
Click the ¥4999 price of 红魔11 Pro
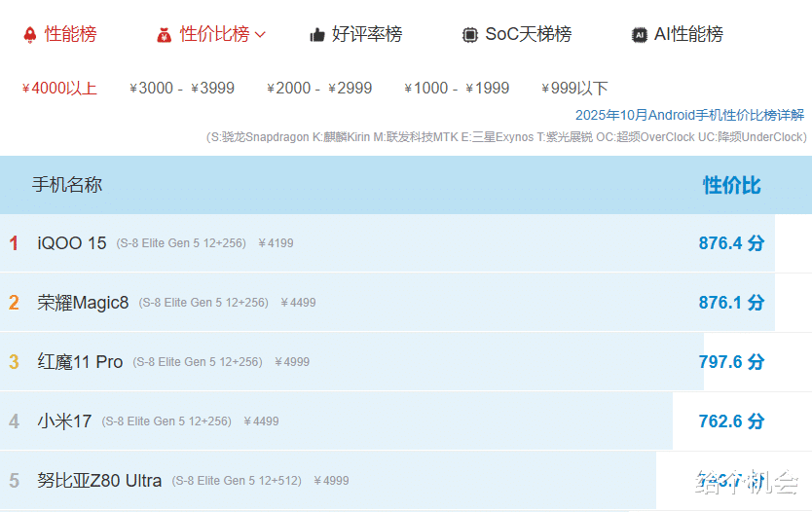(x=291, y=362)
